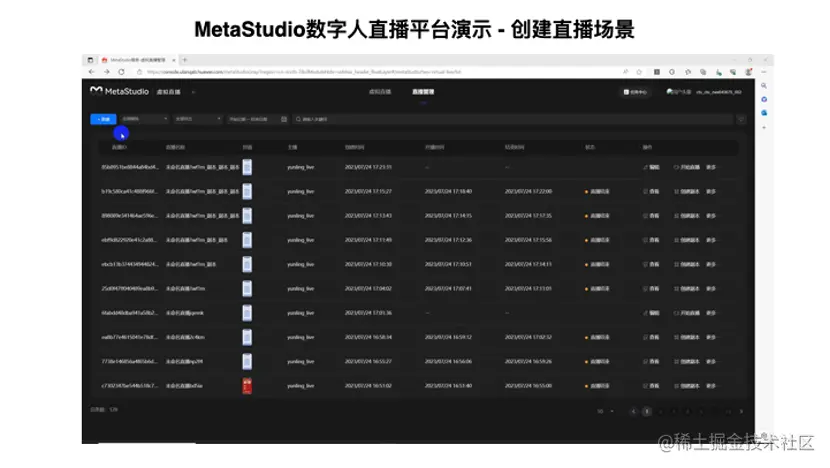Click cover thumbnail of the 17:04:02 row
The image size is (830, 468).
(x=247, y=289)
